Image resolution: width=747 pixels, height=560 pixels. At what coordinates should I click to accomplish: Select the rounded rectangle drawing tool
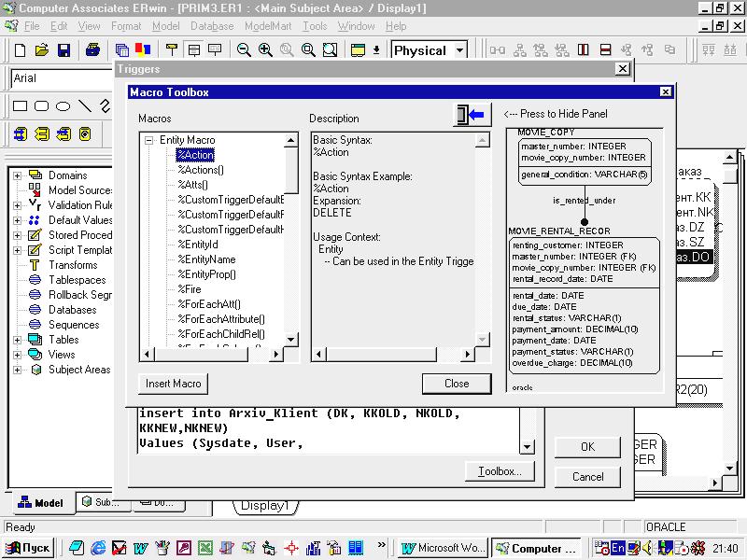pos(41,106)
